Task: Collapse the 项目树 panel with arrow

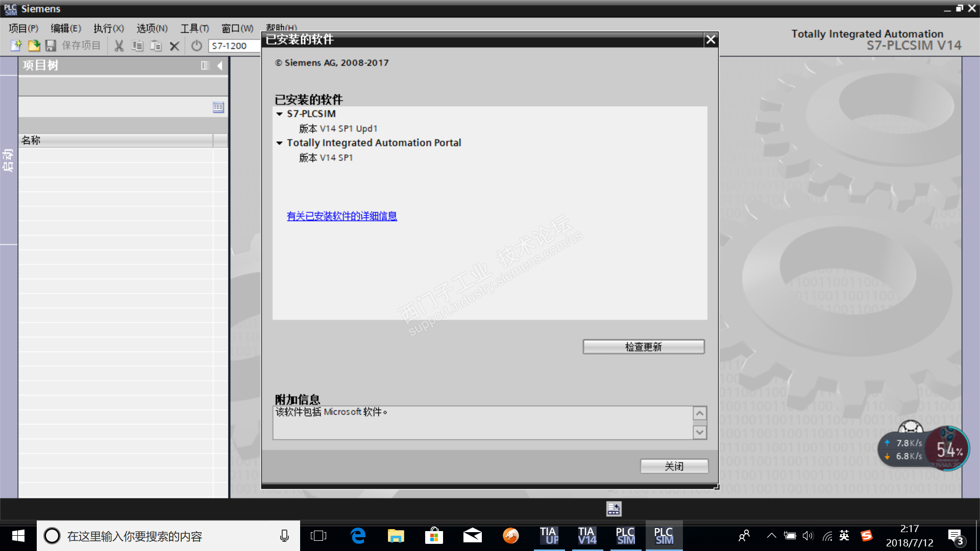Action: click(x=220, y=65)
